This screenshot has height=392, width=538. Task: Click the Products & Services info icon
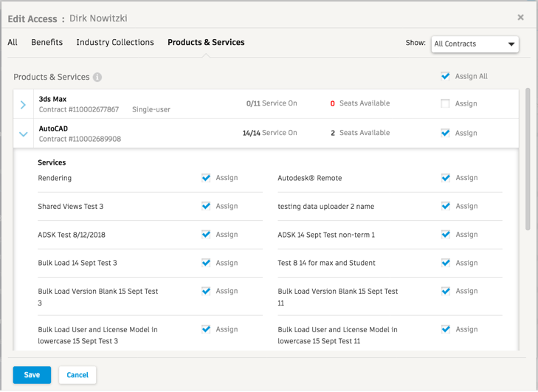(x=97, y=78)
